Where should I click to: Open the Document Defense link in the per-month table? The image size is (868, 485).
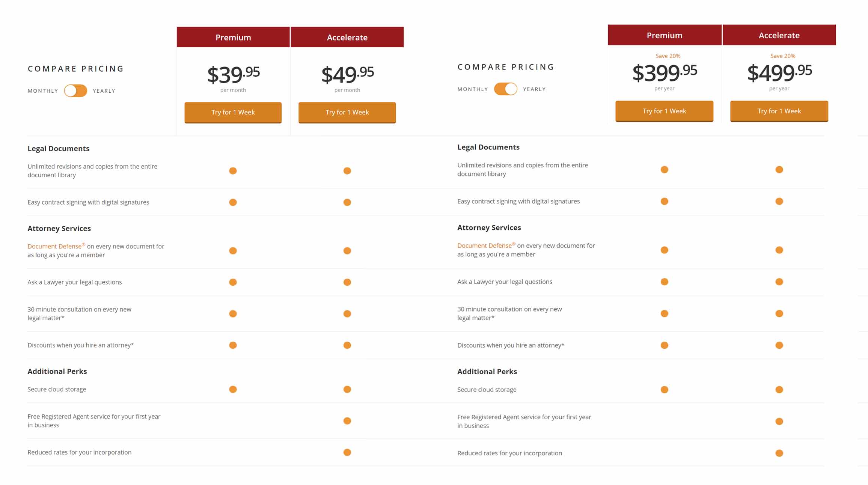point(54,246)
